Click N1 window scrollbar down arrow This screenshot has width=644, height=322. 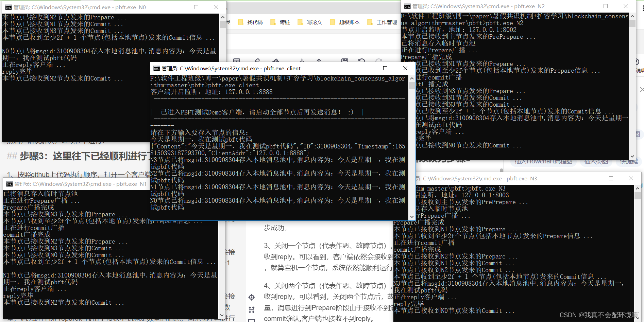point(222,315)
